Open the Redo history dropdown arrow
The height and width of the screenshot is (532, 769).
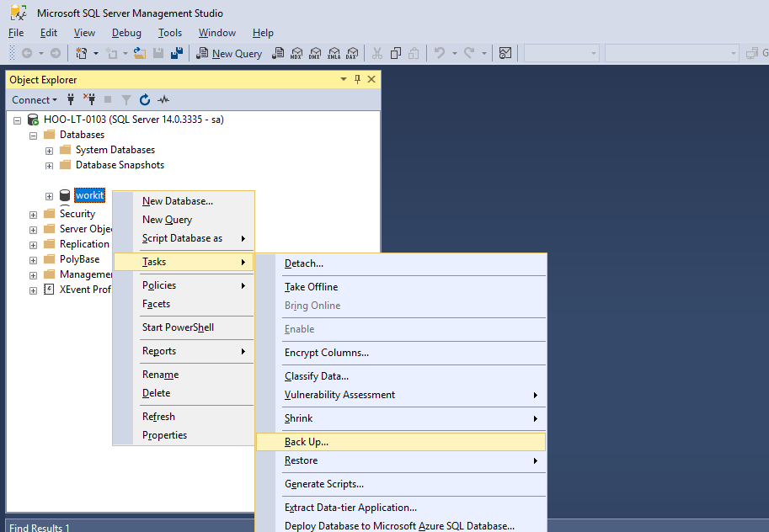(484, 53)
